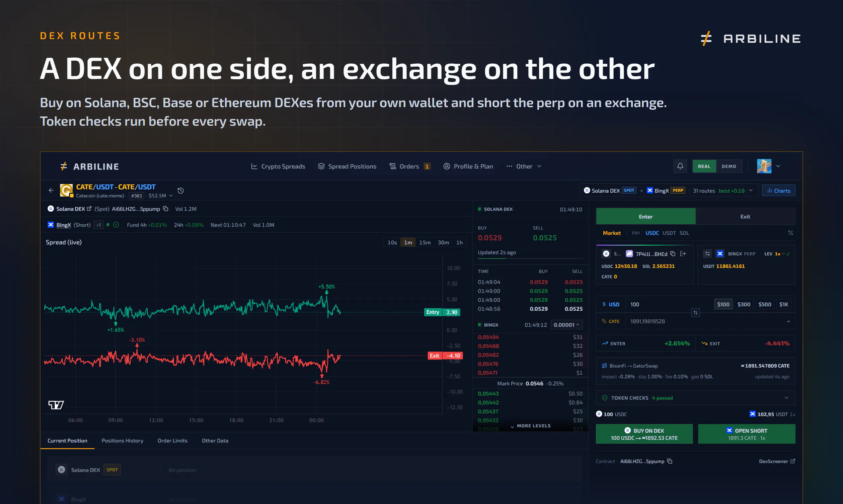Click the notification bell icon

tap(680, 166)
